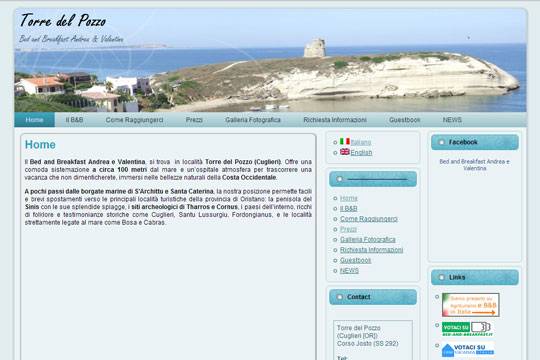Click the Italian flag icon
540x360 pixels.
345,141
